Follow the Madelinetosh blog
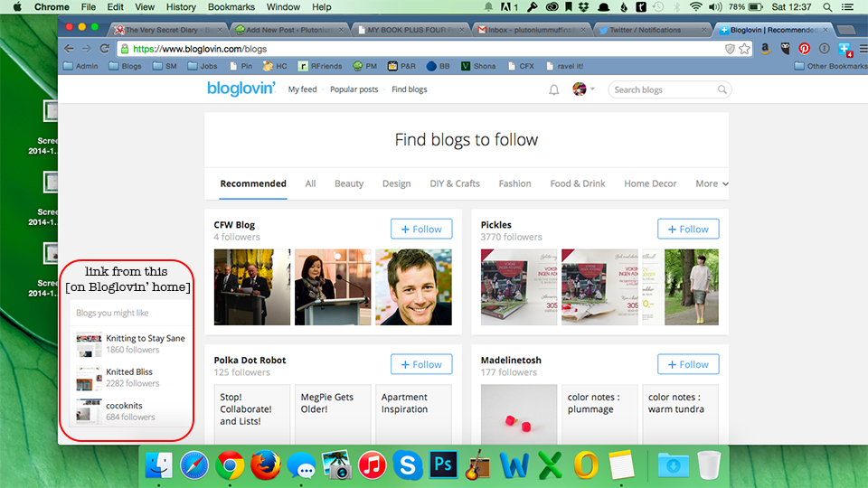 pos(688,365)
